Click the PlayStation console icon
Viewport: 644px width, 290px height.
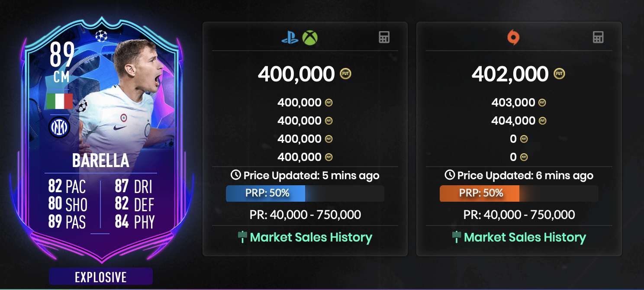(290, 38)
